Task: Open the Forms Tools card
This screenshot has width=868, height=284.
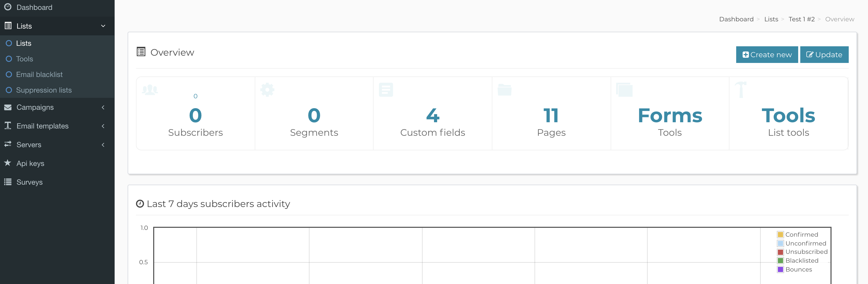Action: click(670, 113)
